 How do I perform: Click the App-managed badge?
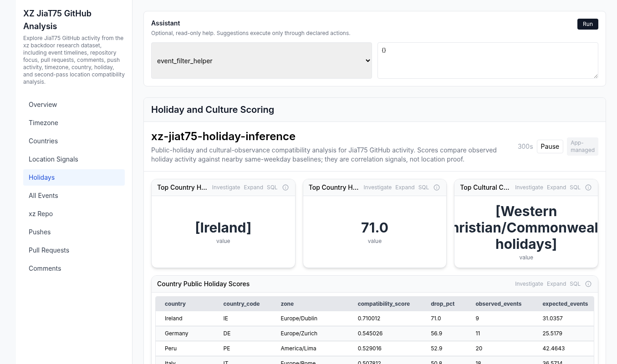coord(582,147)
